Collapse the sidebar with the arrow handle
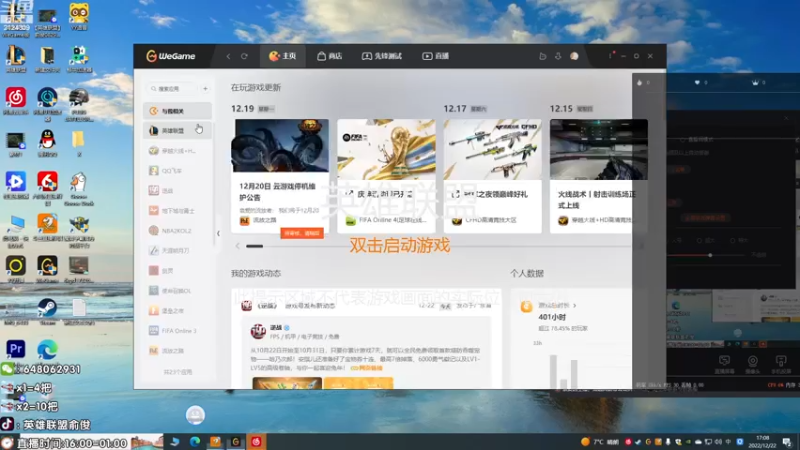 pos(218,234)
